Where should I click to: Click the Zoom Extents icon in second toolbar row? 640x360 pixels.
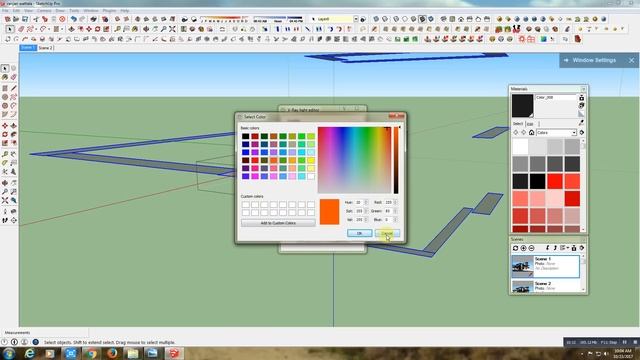coord(172,29)
